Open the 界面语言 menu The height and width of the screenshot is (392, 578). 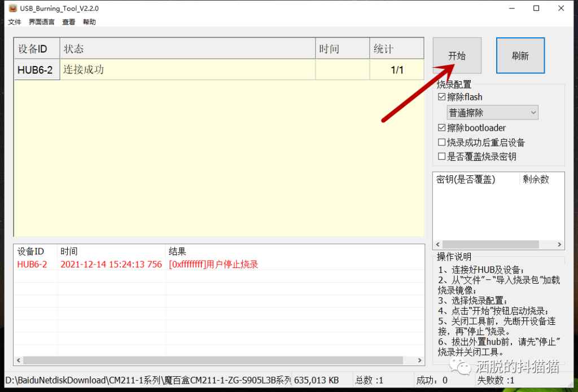click(x=42, y=22)
